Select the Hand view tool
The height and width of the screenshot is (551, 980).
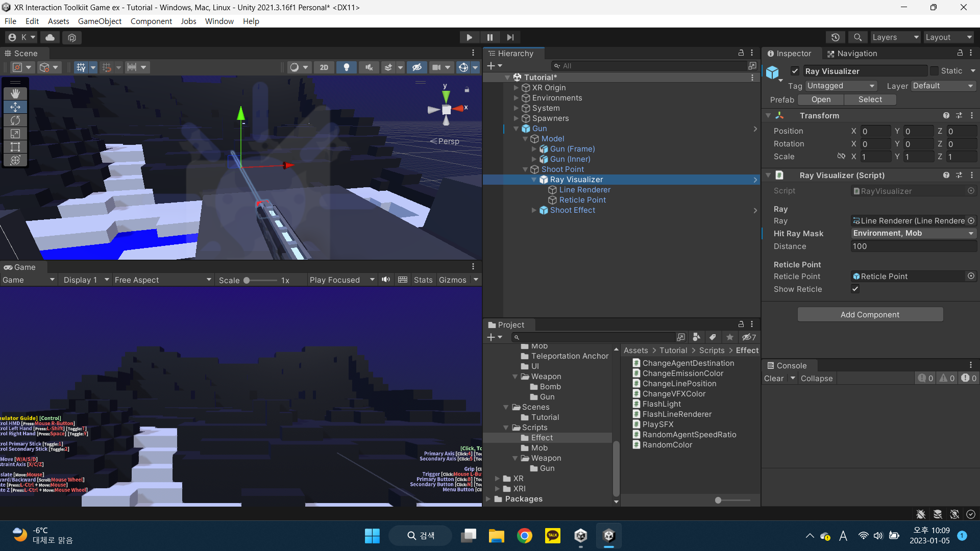15,93
